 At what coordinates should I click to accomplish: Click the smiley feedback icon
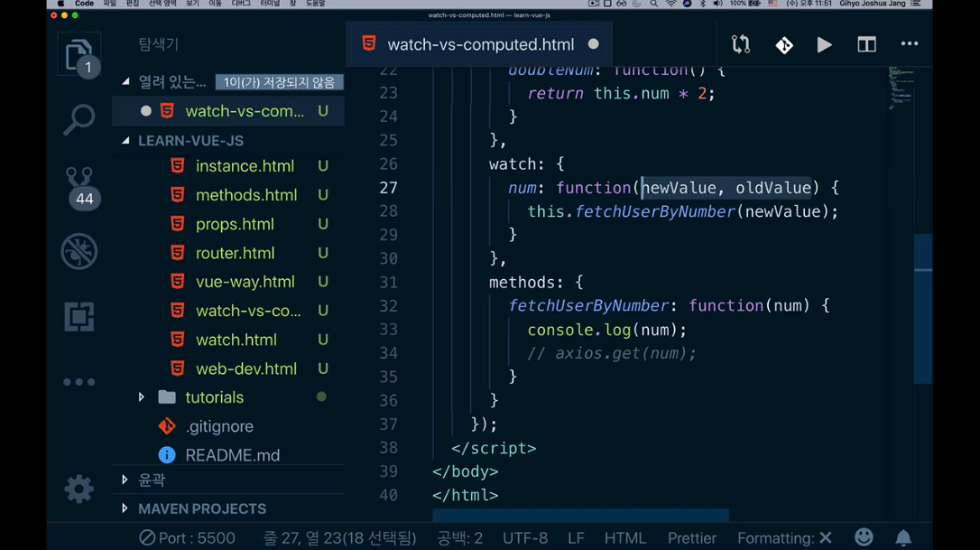point(864,537)
